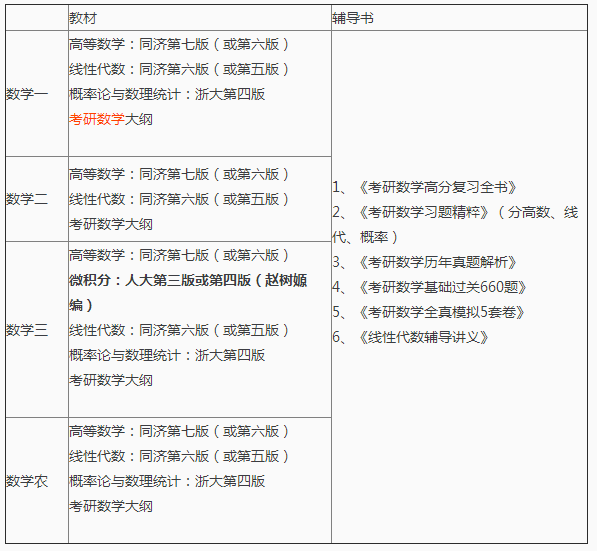Select the "教材" column header
The width and height of the screenshot is (597, 551).
tap(83, 18)
